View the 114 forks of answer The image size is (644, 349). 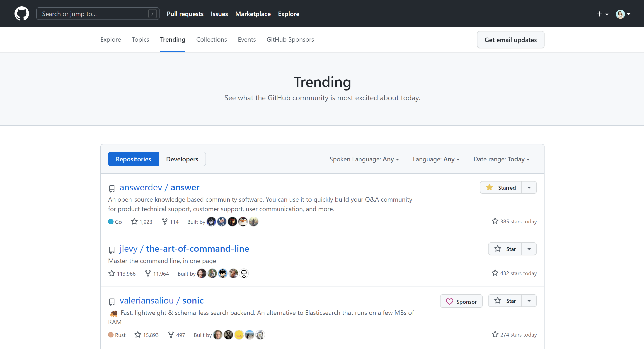point(170,222)
